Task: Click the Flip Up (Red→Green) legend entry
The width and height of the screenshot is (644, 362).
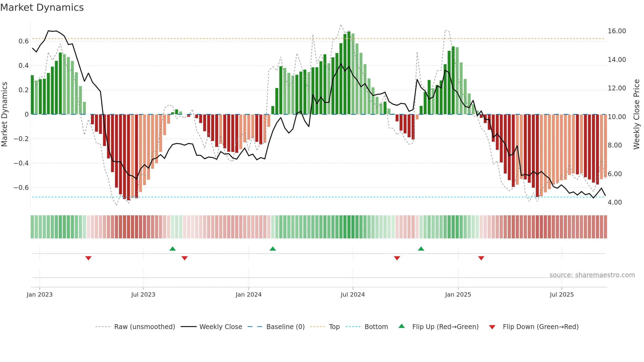Action: coord(438,327)
